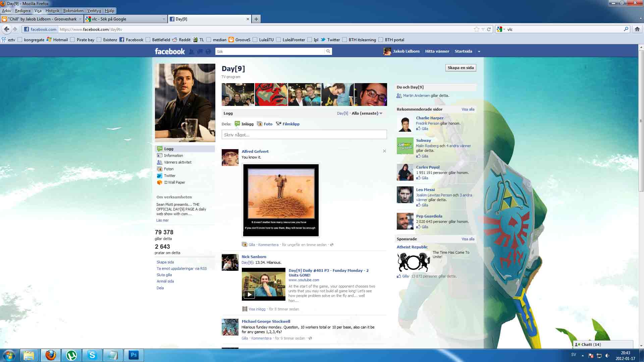Viewport: 644px width, 362px height.
Task: Hide Alfred Gefvert's post with the X
Action: [x=384, y=151]
